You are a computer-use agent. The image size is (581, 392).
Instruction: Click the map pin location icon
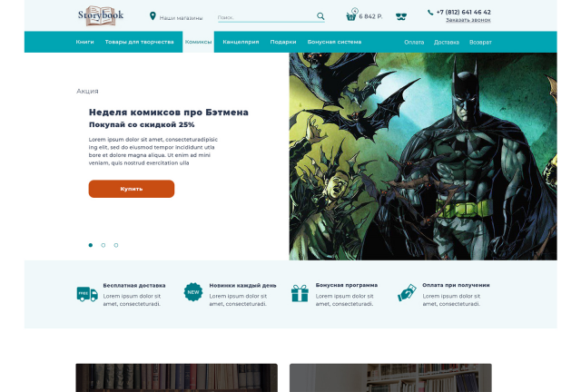click(153, 16)
